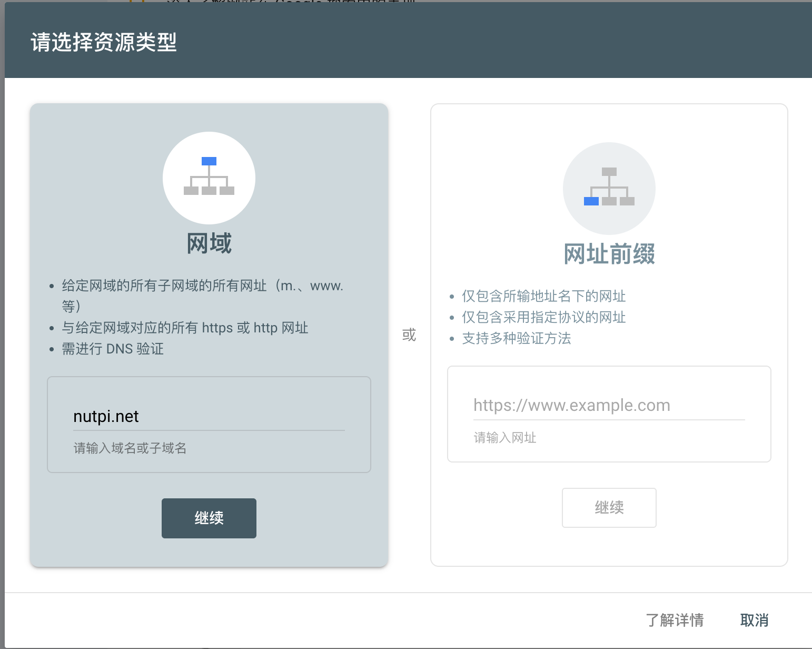This screenshot has height=649, width=812.
Task: Click the disabled 继续 button under 网址前缀
Action: click(609, 508)
